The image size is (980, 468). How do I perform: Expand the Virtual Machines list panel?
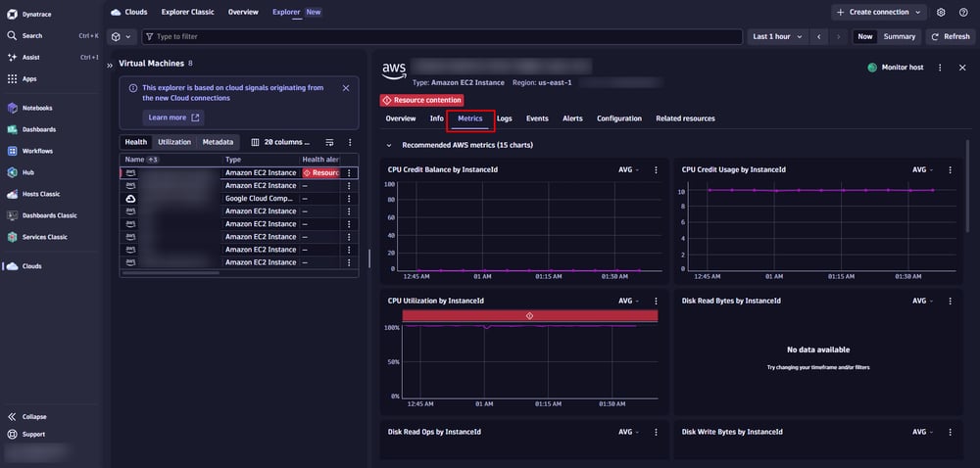coord(110,65)
